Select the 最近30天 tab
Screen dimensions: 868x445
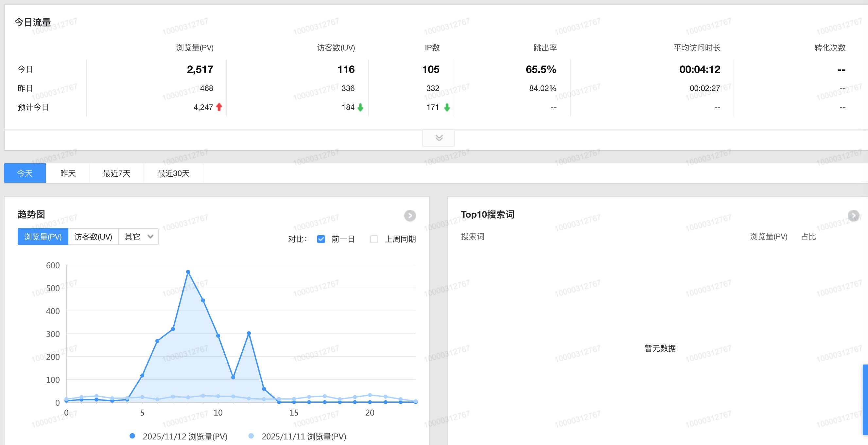(174, 173)
